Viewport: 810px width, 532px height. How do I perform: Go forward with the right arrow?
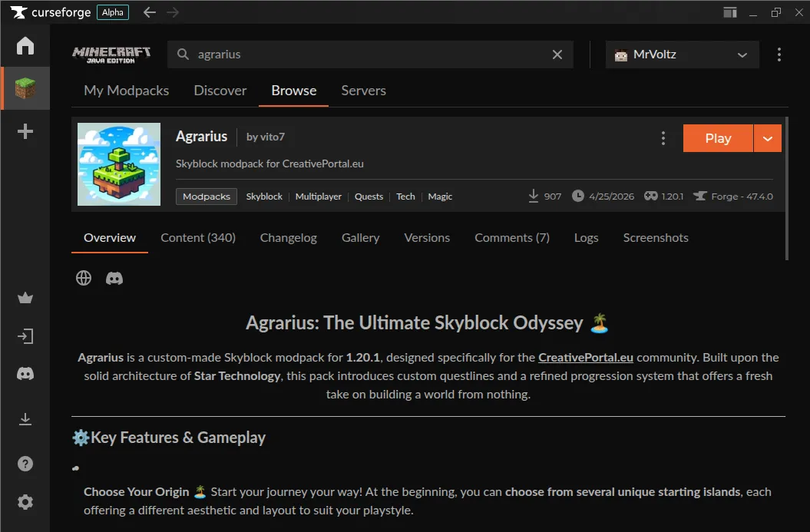tap(173, 12)
